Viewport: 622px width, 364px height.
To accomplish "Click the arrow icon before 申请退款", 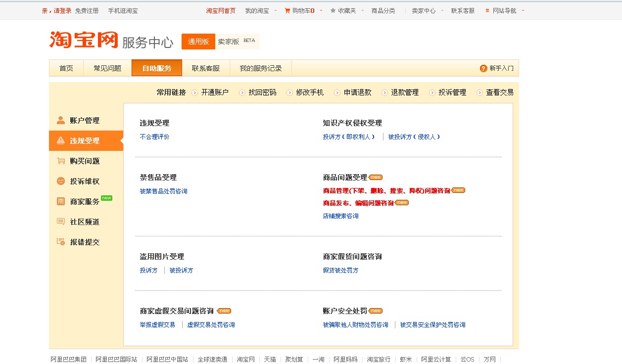I will (x=337, y=92).
